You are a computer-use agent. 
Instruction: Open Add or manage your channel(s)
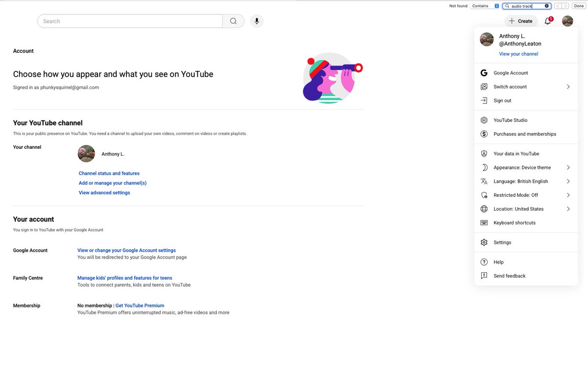click(113, 183)
